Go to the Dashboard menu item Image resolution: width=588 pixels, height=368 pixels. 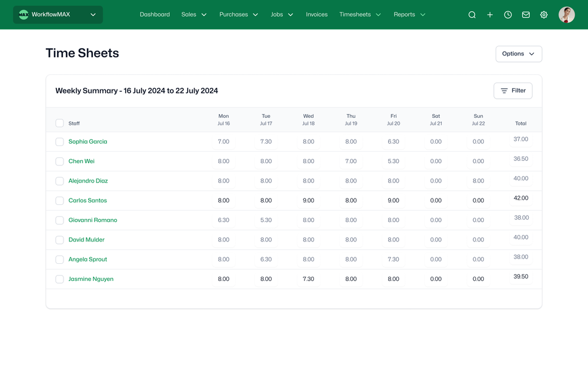coord(155,15)
